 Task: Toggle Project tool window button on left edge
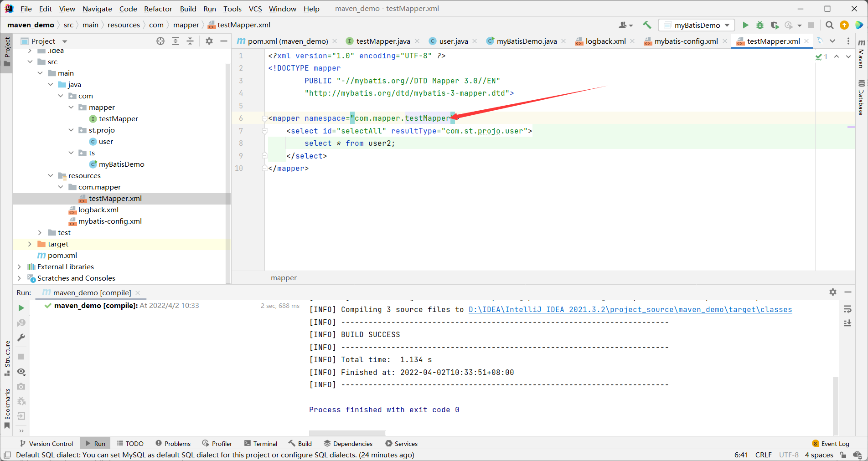click(7, 51)
